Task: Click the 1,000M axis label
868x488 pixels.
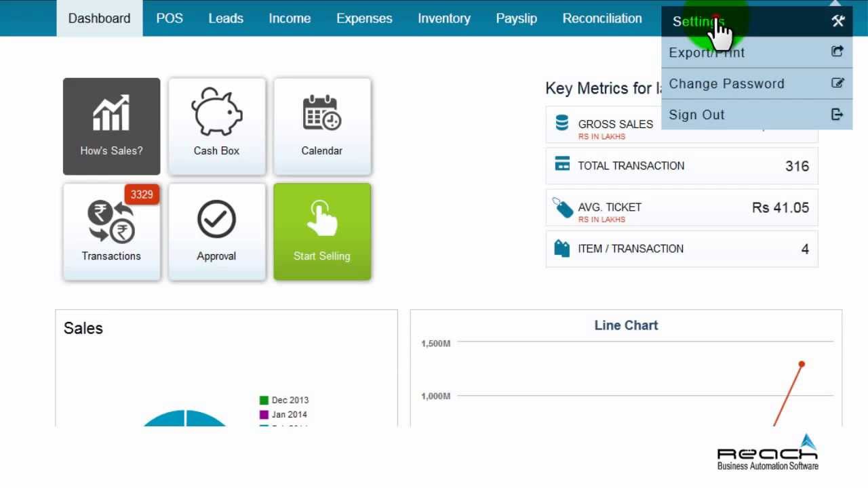Action: [x=435, y=396]
